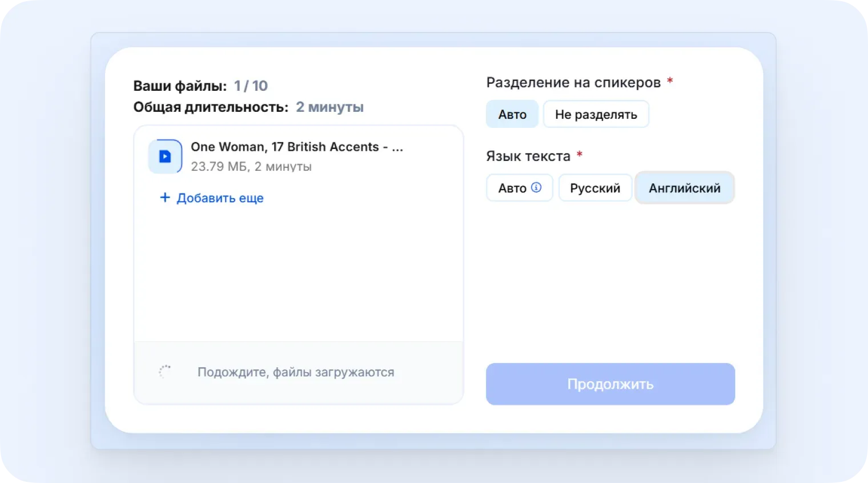Click file name One Woman, 17 British Accents
The height and width of the screenshot is (483, 868).
pos(297,147)
